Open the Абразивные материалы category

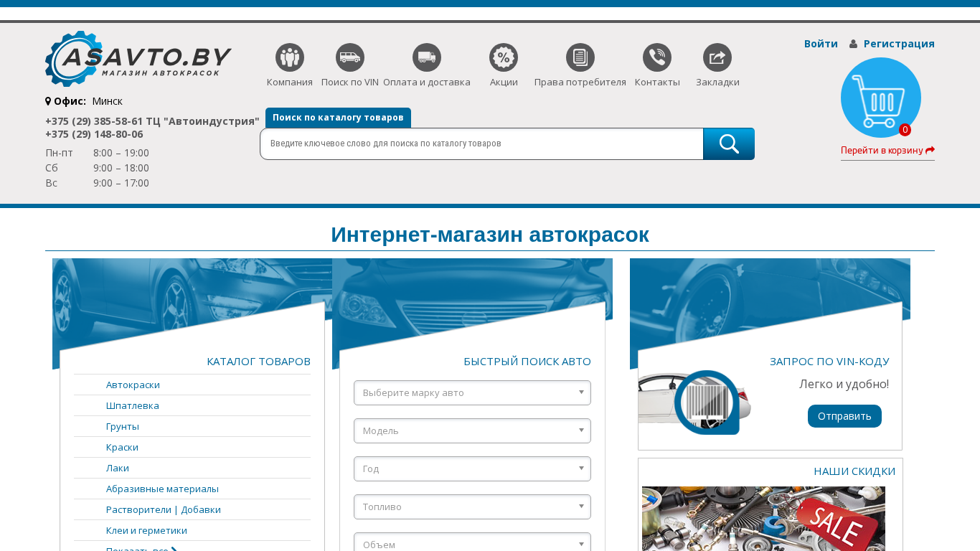click(x=162, y=489)
